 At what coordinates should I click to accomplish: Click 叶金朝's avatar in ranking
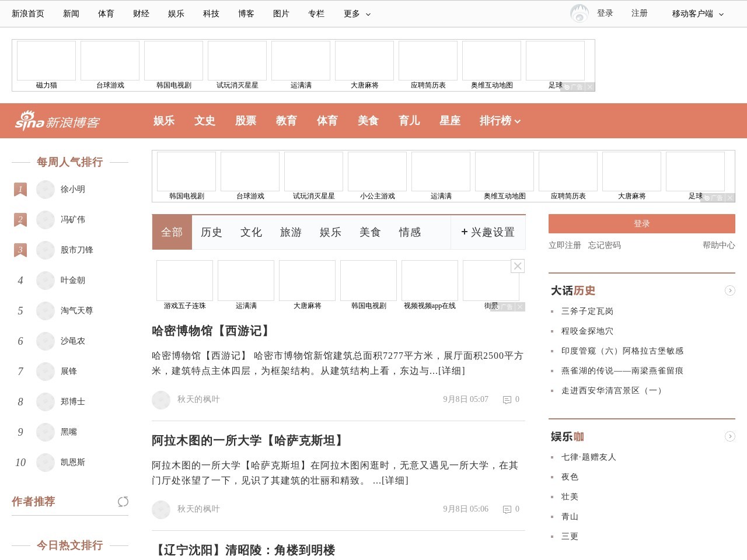pos(46,281)
